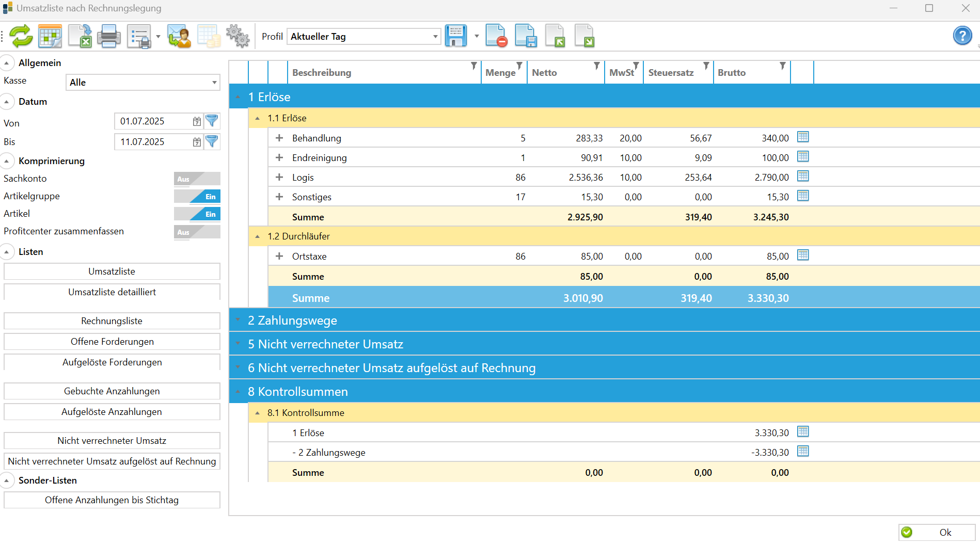
Task: Open the Profil combo box Aktueller Tag
Action: click(x=363, y=37)
